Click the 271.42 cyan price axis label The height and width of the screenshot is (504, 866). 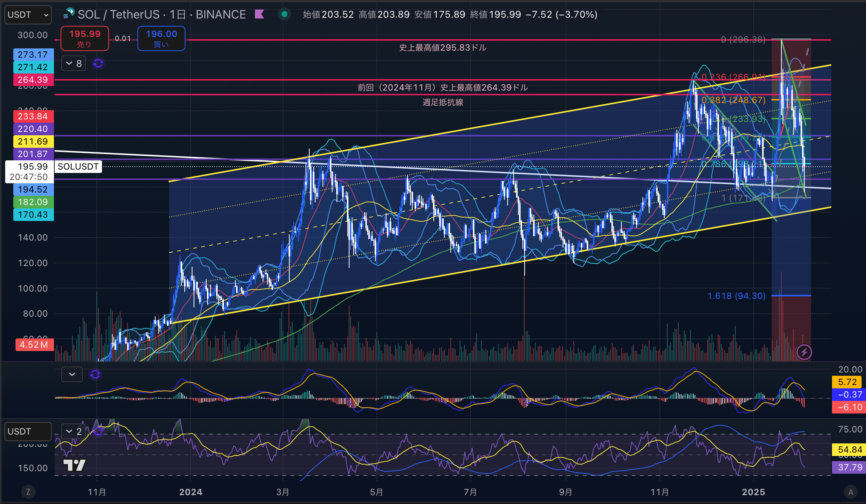tap(33, 67)
